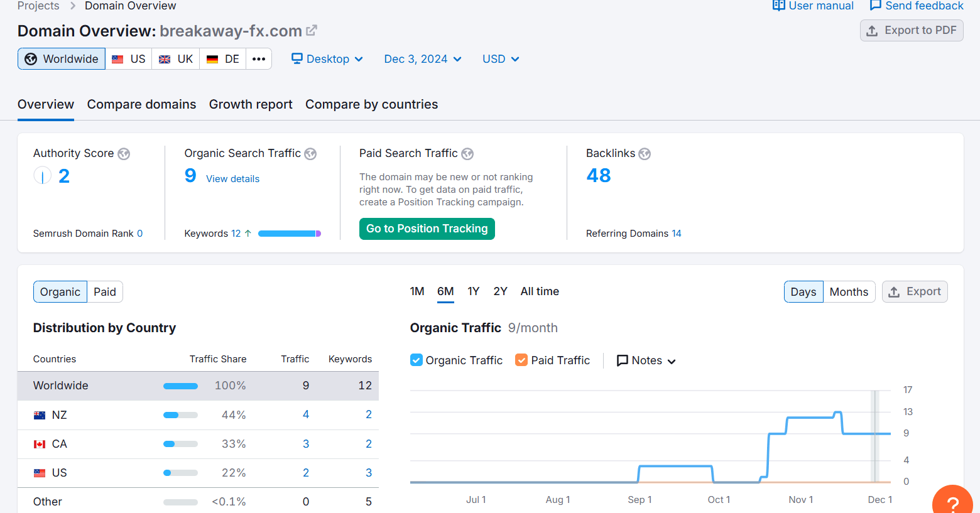The width and height of the screenshot is (980, 513).
Task: Select the Worldwide row in the country table
Action: 198,386
